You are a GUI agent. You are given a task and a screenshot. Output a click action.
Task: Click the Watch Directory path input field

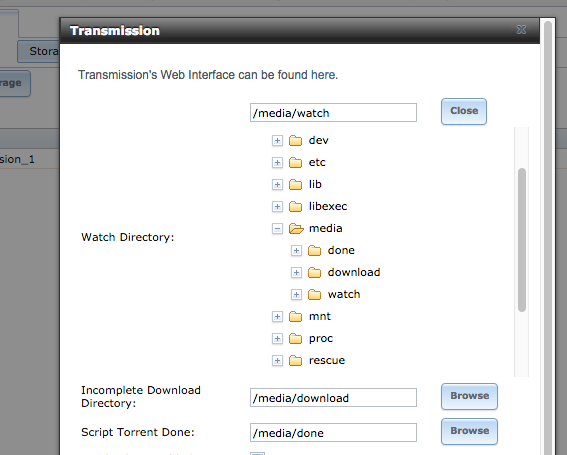tap(333, 113)
